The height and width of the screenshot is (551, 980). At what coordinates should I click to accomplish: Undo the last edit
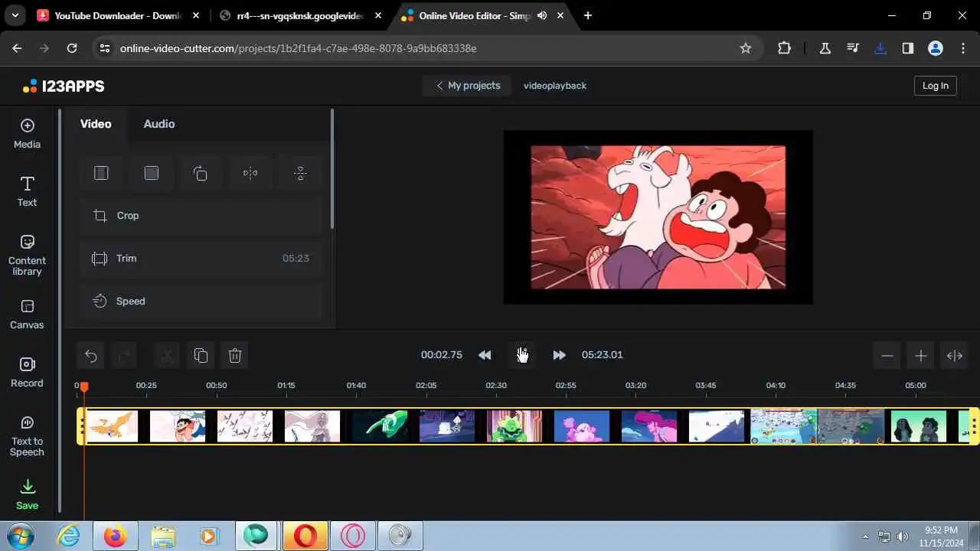pyautogui.click(x=90, y=355)
